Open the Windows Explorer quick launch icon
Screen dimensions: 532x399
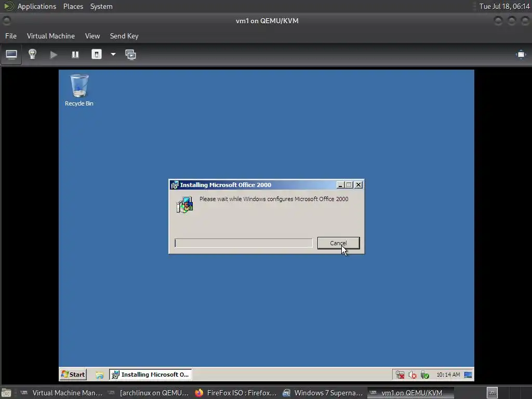click(x=99, y=375)
